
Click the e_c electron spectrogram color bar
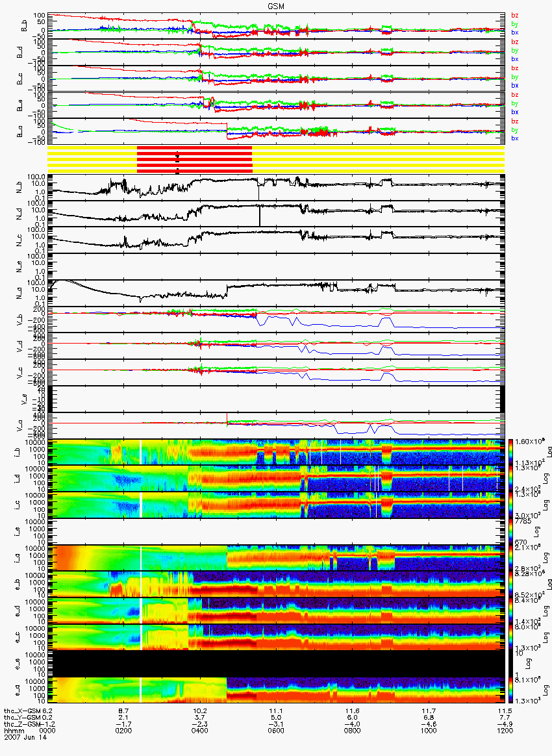(x=510, y=638)
